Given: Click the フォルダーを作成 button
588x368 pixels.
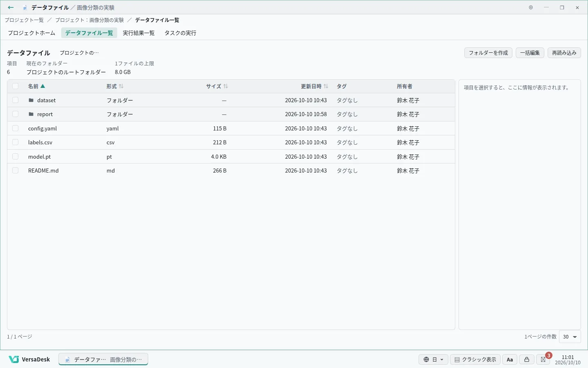Looking at the screenshot, I should pyautogui.click(x=488, y=53).
